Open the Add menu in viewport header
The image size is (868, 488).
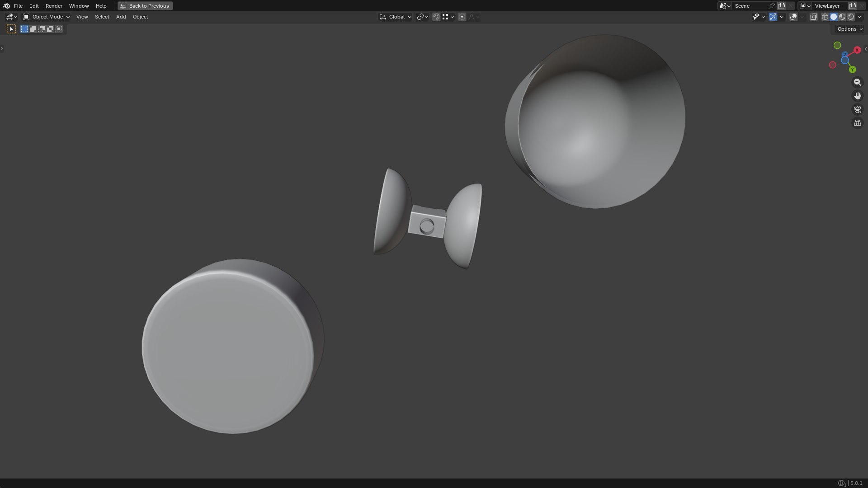point(121,17)
